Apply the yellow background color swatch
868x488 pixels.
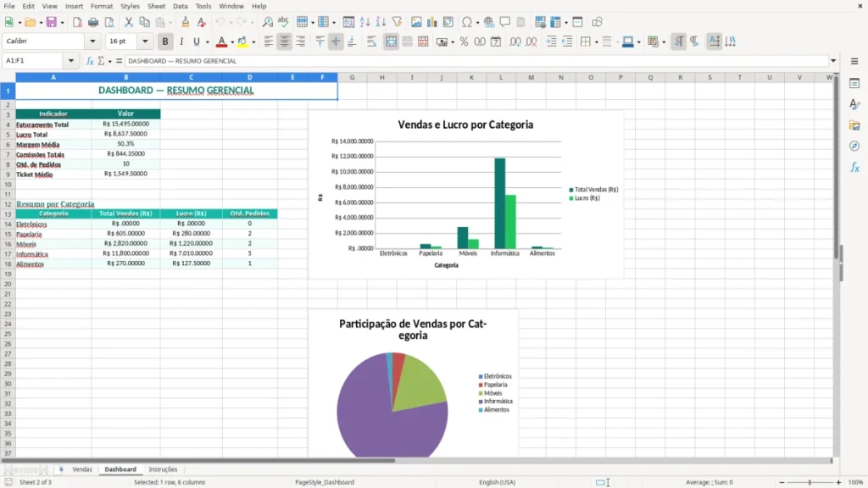(x=242, y=42)
